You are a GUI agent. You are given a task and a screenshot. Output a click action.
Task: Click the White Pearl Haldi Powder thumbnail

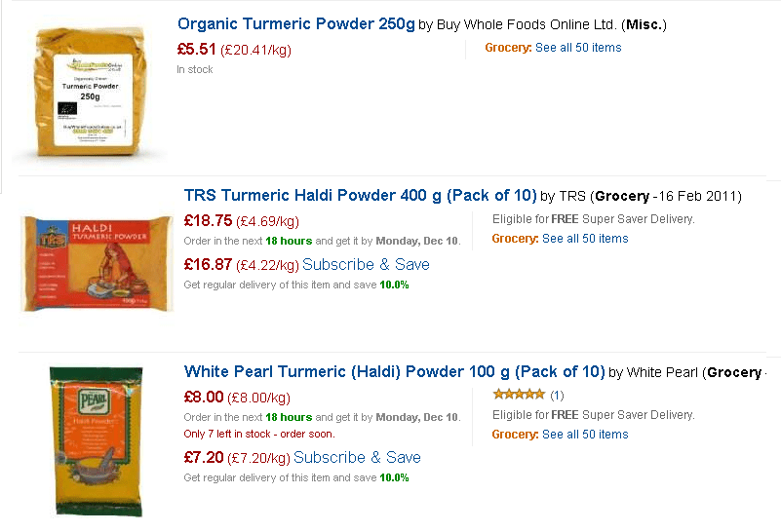(97, 439)
